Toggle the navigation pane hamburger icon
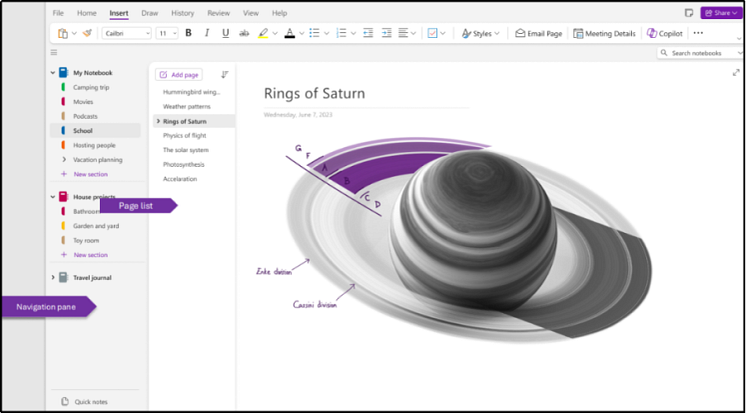746x413 pixels. pyautogui.click(x=54, y=52)
